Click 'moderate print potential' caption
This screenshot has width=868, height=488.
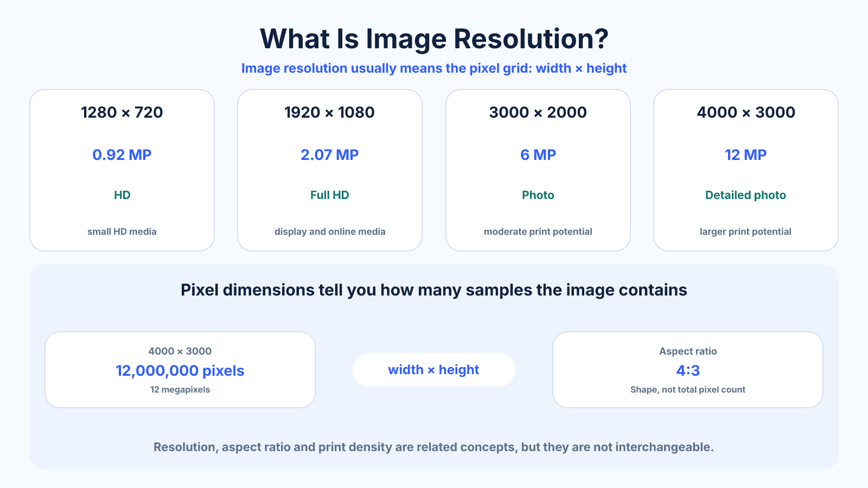(538, 232)
